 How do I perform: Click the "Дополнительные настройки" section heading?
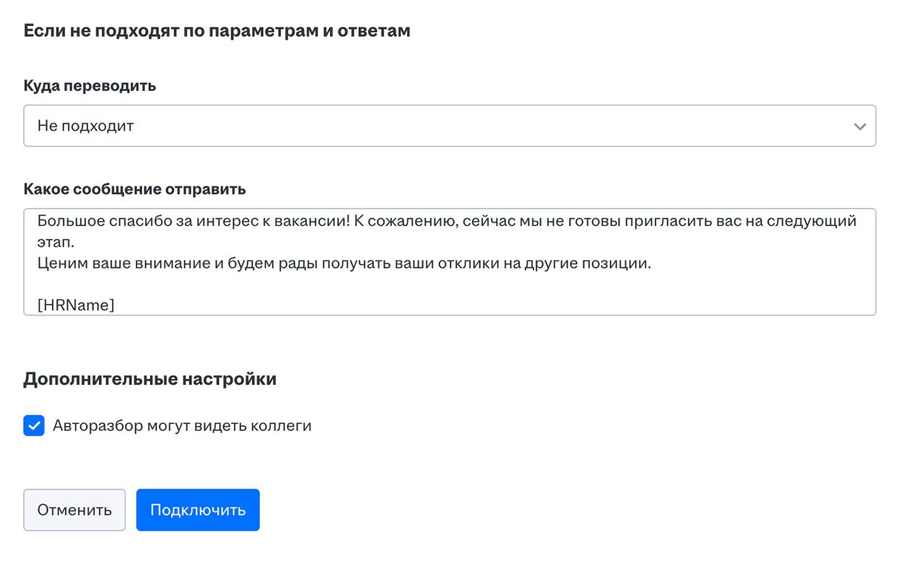149,378
